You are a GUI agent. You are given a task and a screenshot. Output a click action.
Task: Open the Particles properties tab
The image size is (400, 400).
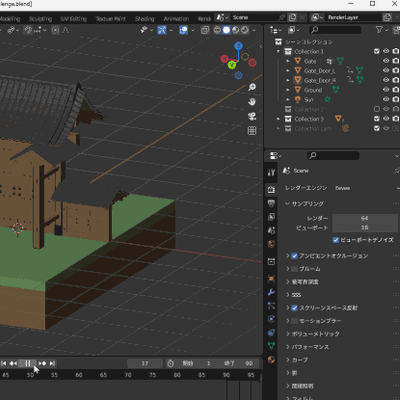tap(271, 306)
